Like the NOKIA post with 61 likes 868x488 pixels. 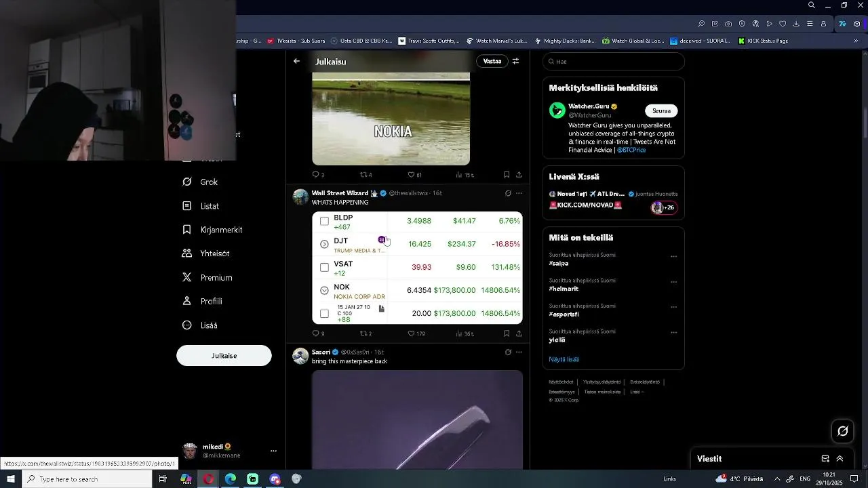[414, 175]
